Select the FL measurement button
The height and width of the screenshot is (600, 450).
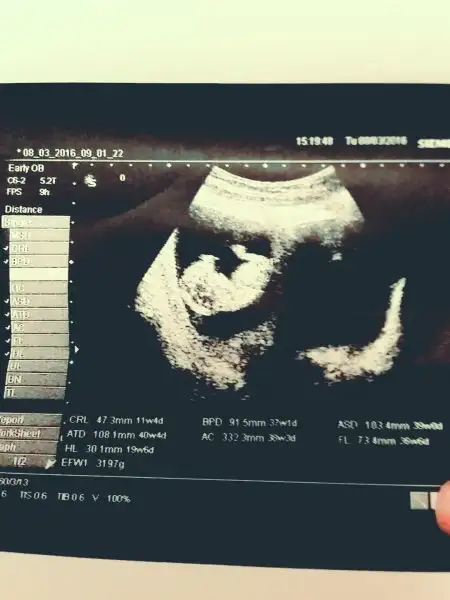pos(38,340)
